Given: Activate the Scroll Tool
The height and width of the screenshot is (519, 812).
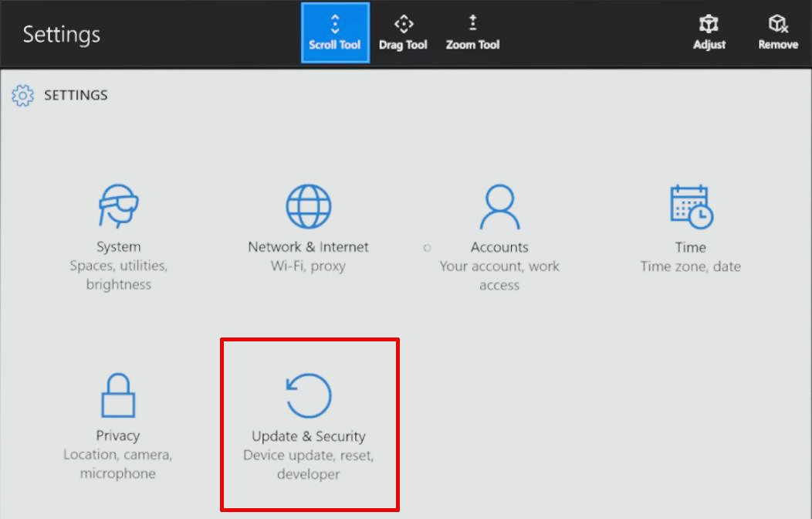Looking at the screenshot, I should coord(335,32).
